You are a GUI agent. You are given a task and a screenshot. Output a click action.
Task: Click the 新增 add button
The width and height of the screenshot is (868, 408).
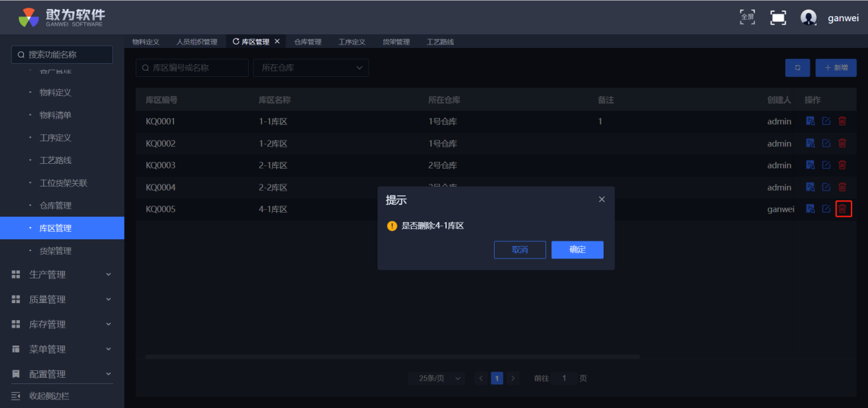pos(836,68)
